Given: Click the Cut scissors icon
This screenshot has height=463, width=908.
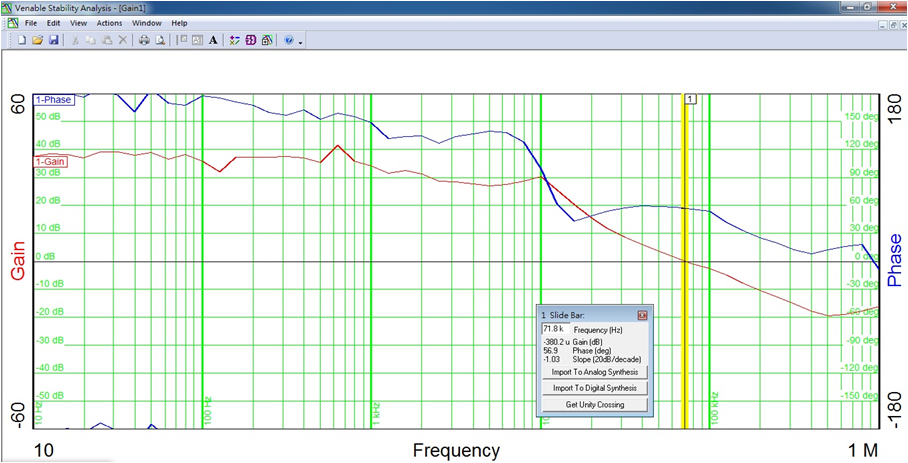Looking at the screenshot, I should 75,41.
